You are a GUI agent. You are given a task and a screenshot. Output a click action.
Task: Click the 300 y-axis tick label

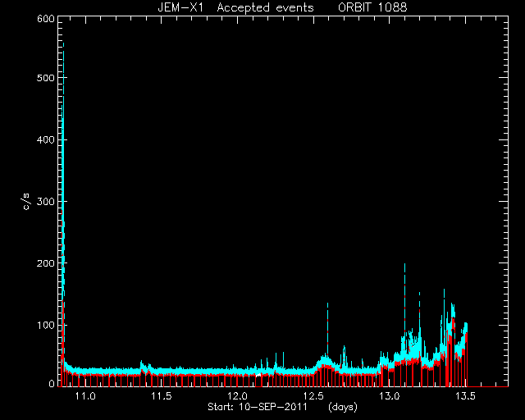46,202
